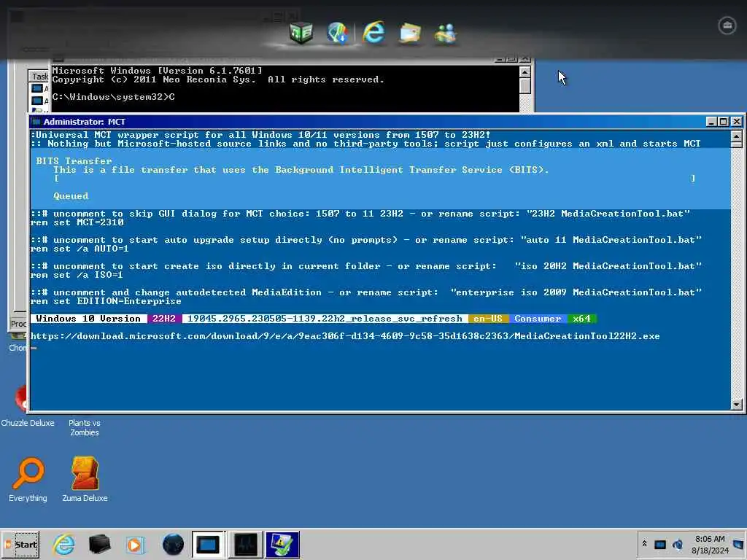Click the BITS transfer progress bar
This screenshot has width=747, height=560.
tap(374, 179)
